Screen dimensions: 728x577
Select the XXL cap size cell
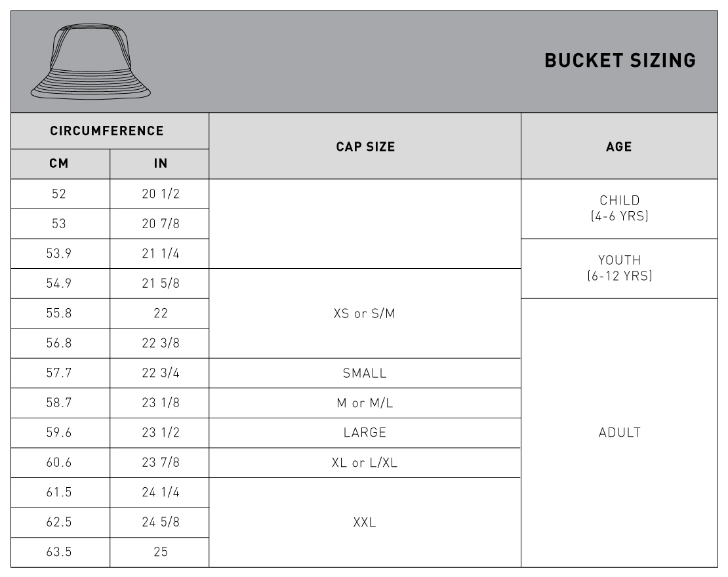coord(365,523)
